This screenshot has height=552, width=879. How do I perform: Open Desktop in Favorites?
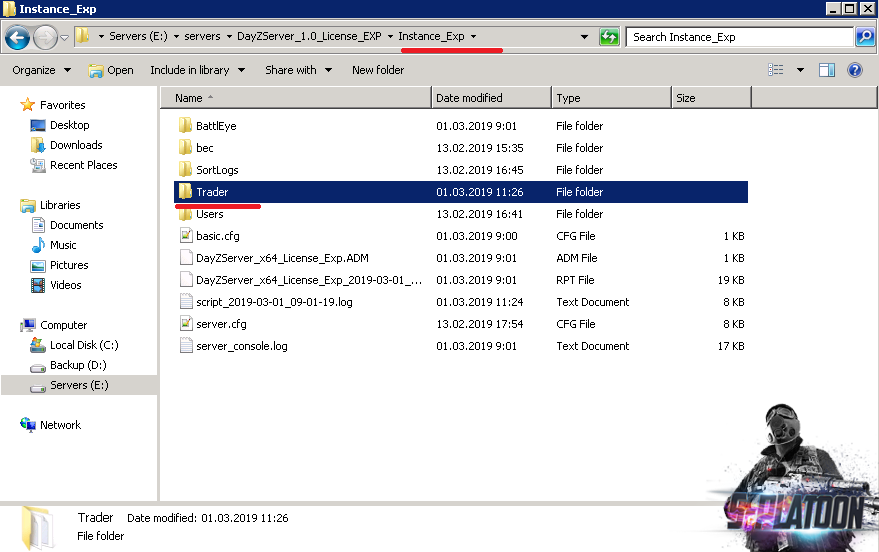[x=70, y=125]
